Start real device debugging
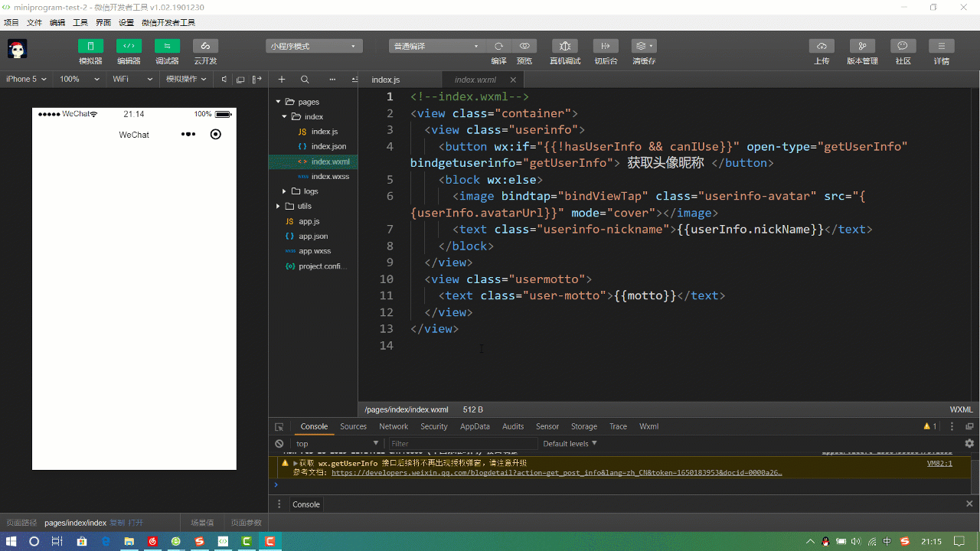 click(x=565, y=46)
